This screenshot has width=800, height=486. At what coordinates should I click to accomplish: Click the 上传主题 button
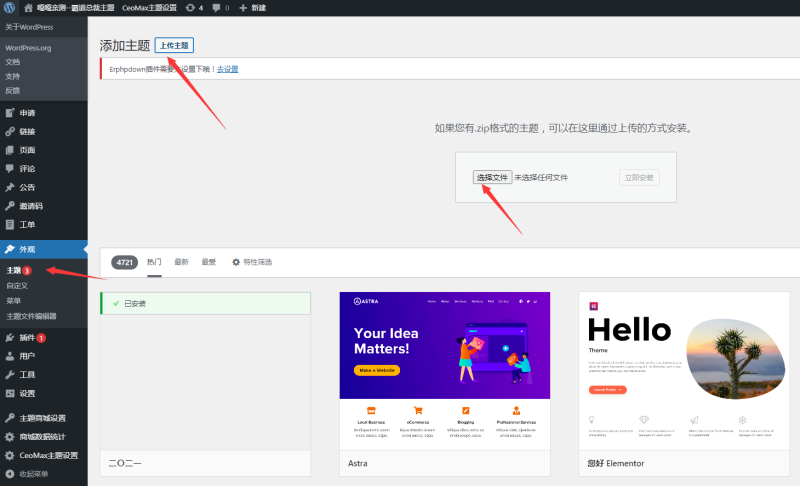click(x=174, y=45)
